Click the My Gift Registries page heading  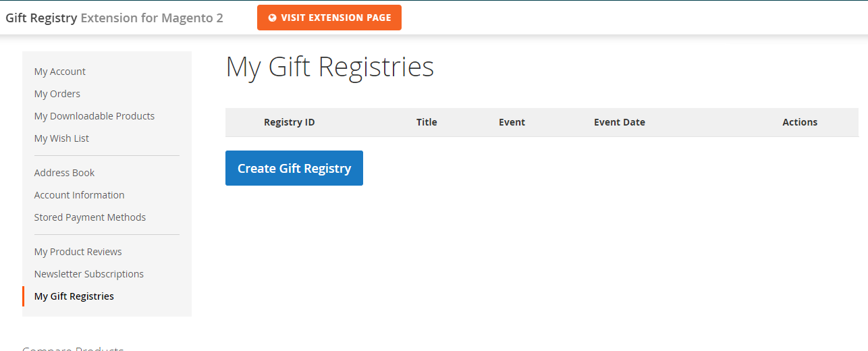329,67
